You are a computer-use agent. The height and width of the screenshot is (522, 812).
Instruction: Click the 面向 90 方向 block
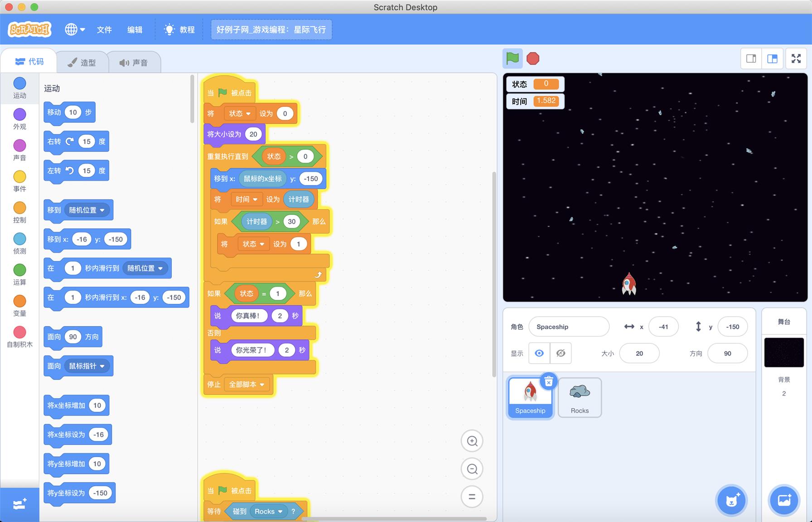point(73,337)
